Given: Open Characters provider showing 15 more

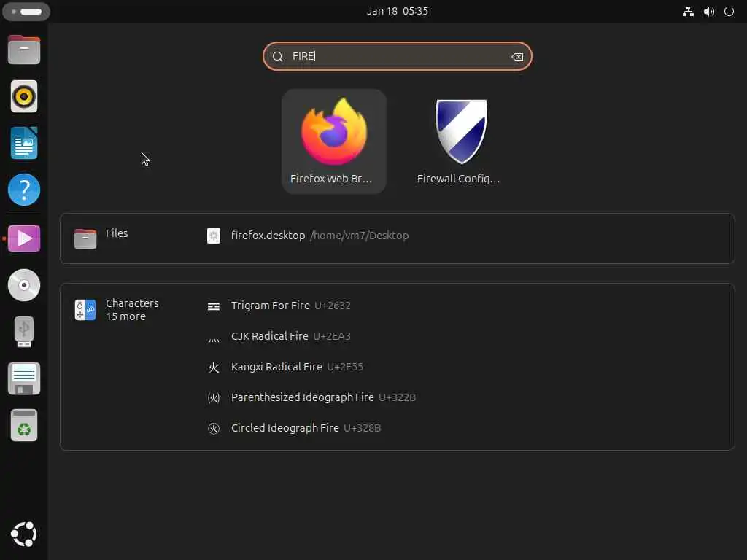Looking at the screenshot, I should [x=117, y=310].
